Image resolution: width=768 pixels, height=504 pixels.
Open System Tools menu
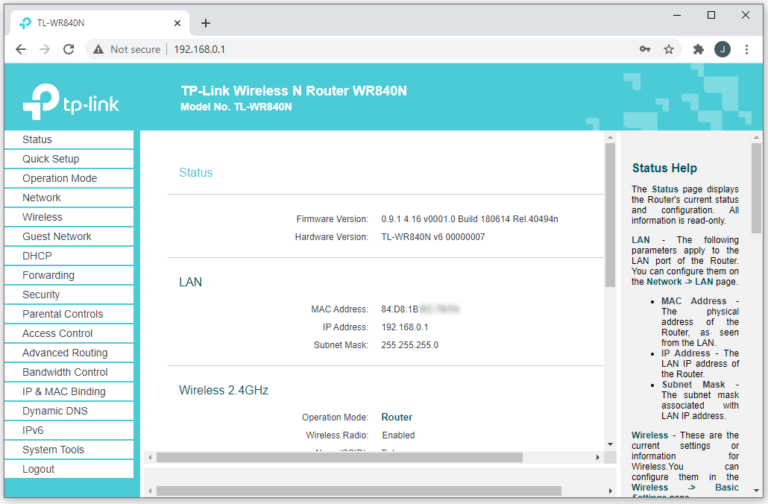69,450
